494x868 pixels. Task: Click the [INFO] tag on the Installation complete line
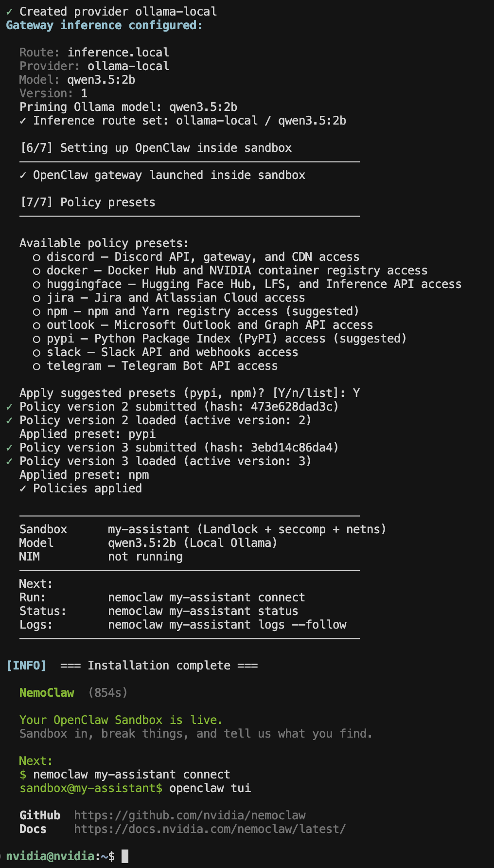point(26,666)
